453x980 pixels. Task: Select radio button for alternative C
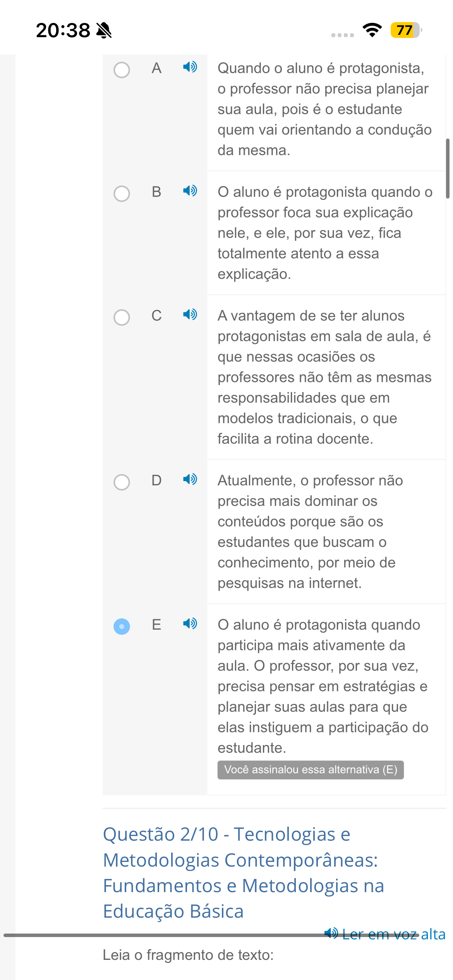122,317
